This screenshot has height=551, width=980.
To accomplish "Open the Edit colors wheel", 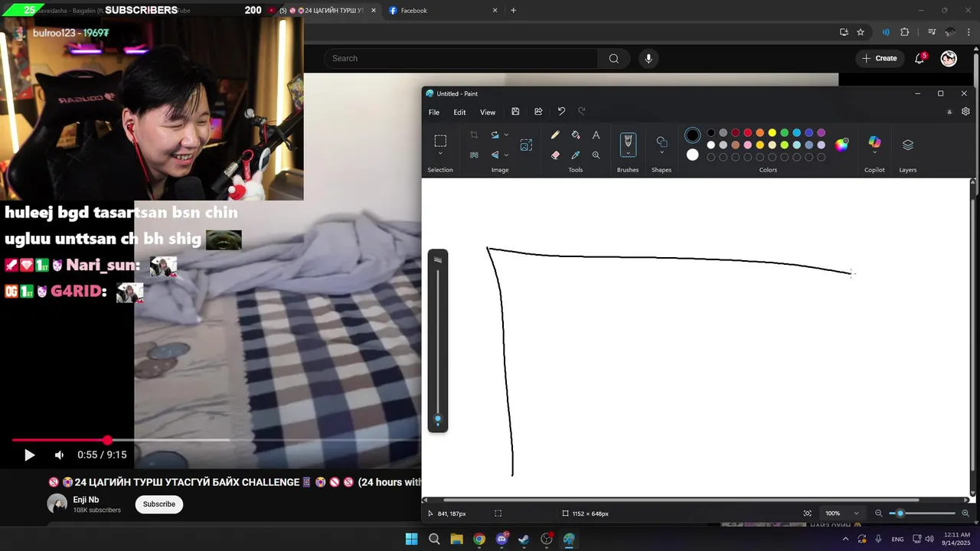I will 841,145.
